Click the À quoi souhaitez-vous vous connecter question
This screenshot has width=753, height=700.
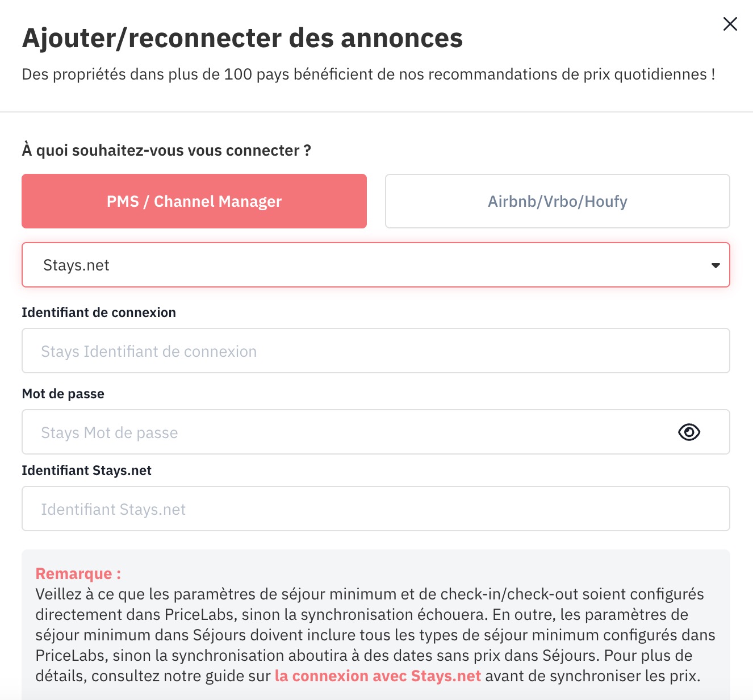click(x=166, y=151)
